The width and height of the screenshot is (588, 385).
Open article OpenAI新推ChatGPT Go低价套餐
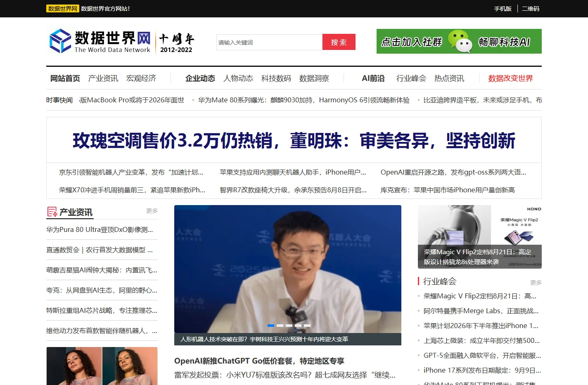click(x=259, y=361)
